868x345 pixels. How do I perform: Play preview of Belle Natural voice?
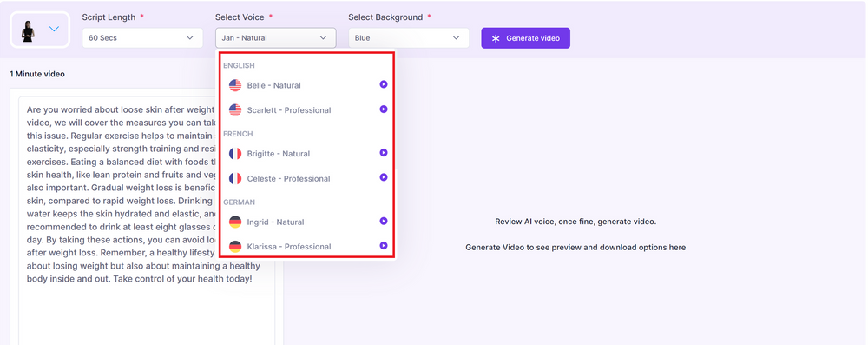pyautogui.click(x=383, y=84)
